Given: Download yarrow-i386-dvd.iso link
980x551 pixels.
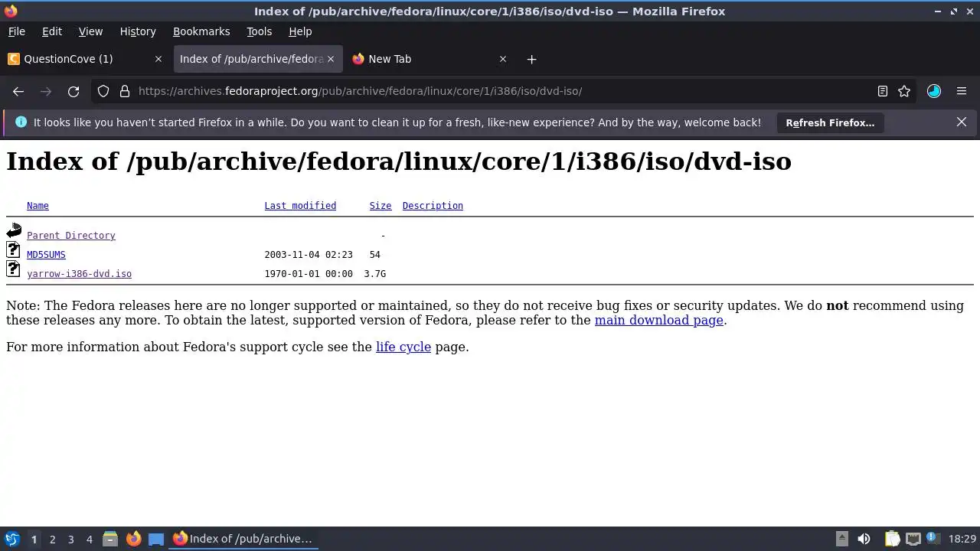Looking at the screenshot, I should pos(79,274).
